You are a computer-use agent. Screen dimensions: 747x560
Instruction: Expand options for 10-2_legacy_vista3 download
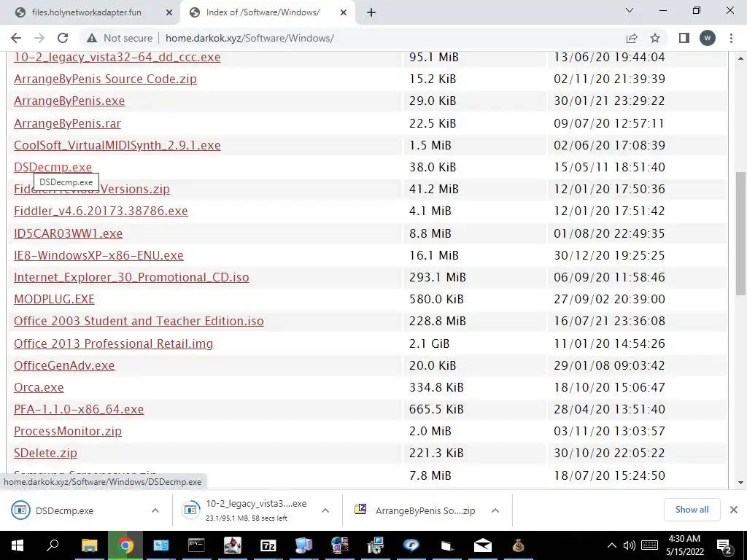pyautogui.click(x=325, y=510)
